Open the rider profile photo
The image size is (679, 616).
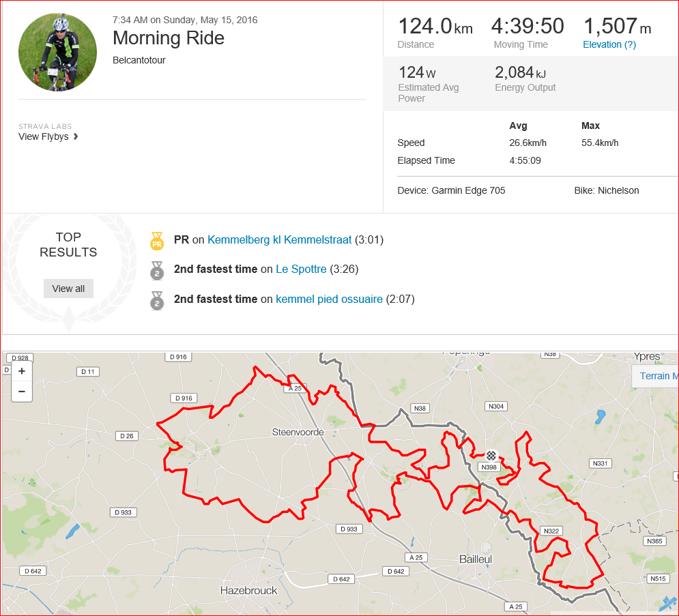click(57, 52)
